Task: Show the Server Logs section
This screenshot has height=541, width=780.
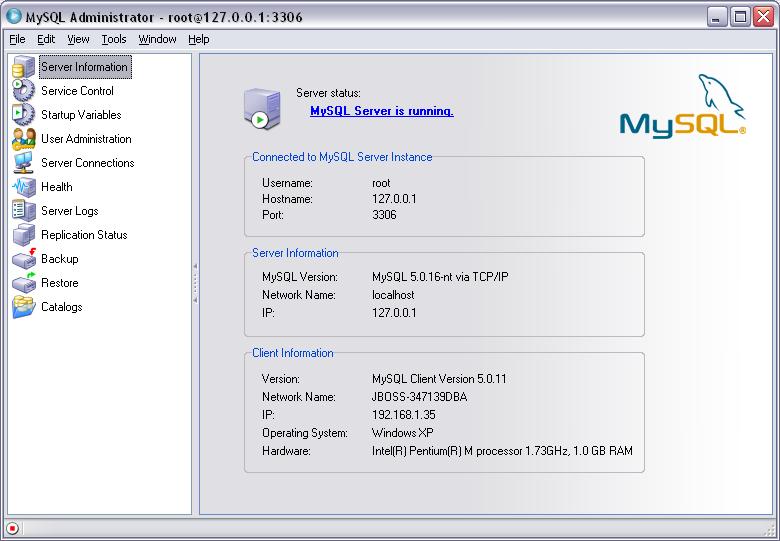Action: click(x=70, y=211)
